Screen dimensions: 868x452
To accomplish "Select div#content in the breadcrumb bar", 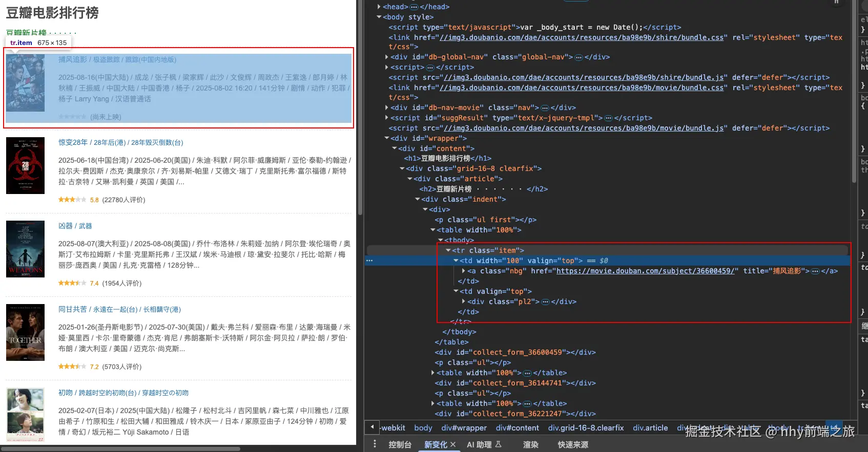I will [x=518, y=427].
